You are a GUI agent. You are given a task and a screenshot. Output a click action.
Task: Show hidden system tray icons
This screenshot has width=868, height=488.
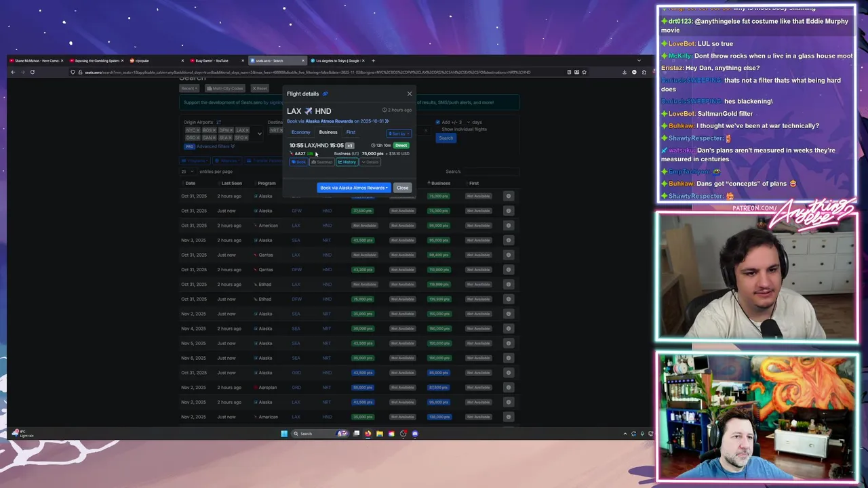tap(625, 434)
